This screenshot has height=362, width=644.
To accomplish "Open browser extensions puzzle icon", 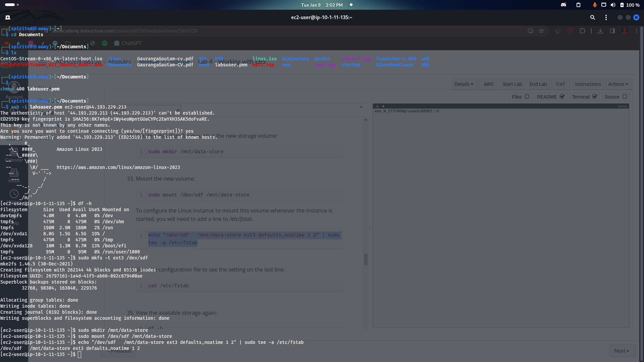I will tap(582, 31).
